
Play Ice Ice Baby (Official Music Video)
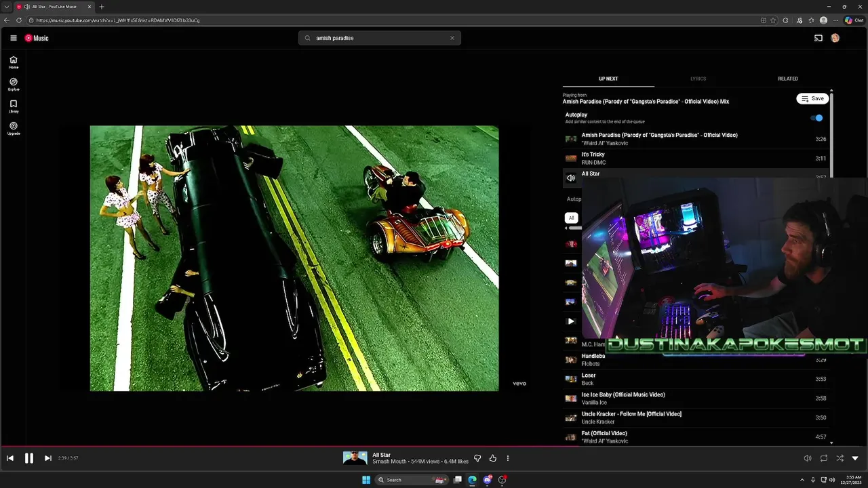click(696, 399)
